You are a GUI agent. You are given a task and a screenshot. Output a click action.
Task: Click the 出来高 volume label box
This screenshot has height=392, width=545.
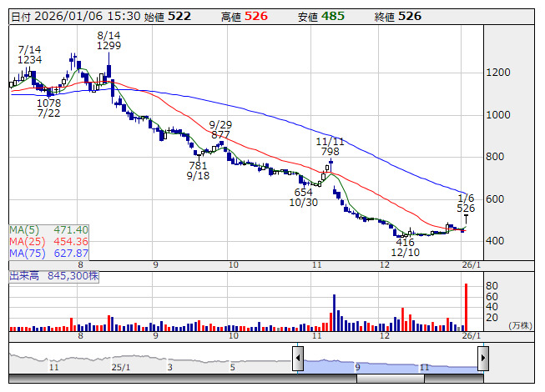(x=54, y=276)
